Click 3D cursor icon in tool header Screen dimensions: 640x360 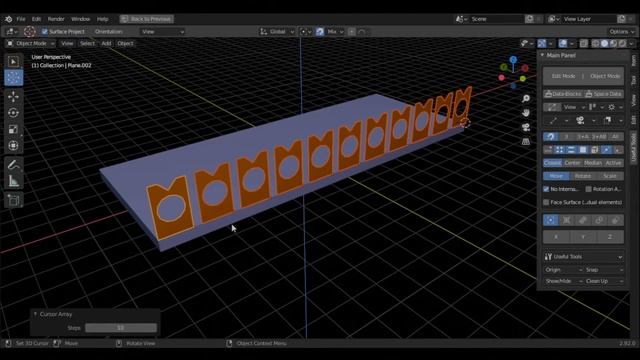(x=29, y=31)
